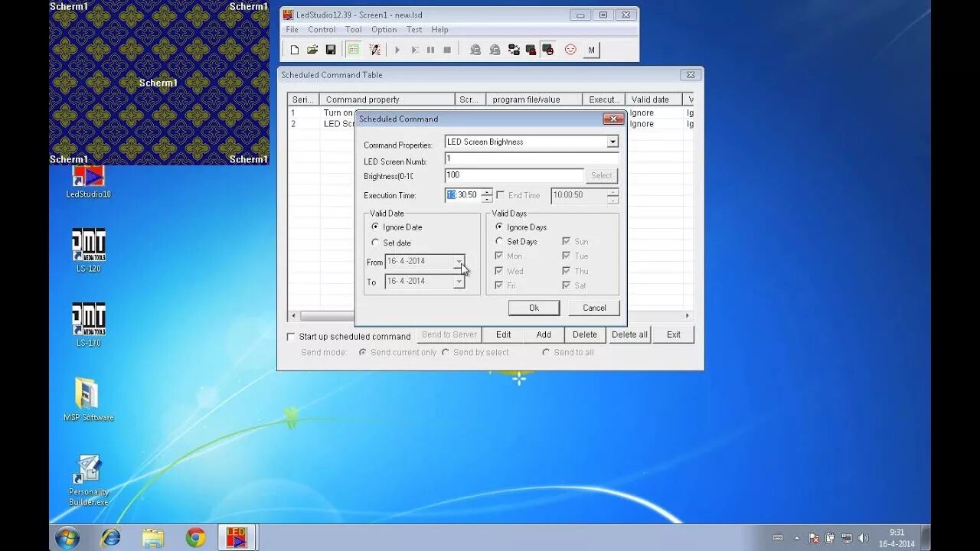Click the screen power toolbar icon

pyautogui.click(x=548, y=50)
